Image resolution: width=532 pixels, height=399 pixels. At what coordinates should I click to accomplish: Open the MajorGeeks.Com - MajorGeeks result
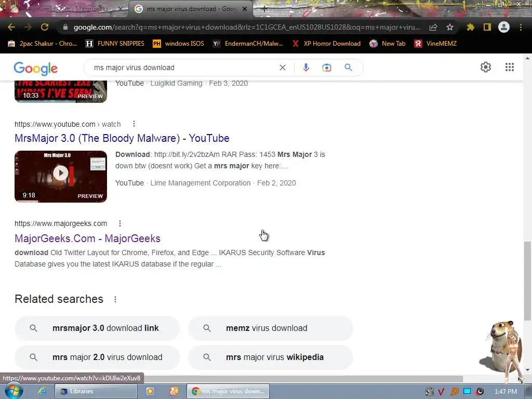pos(87,238)
